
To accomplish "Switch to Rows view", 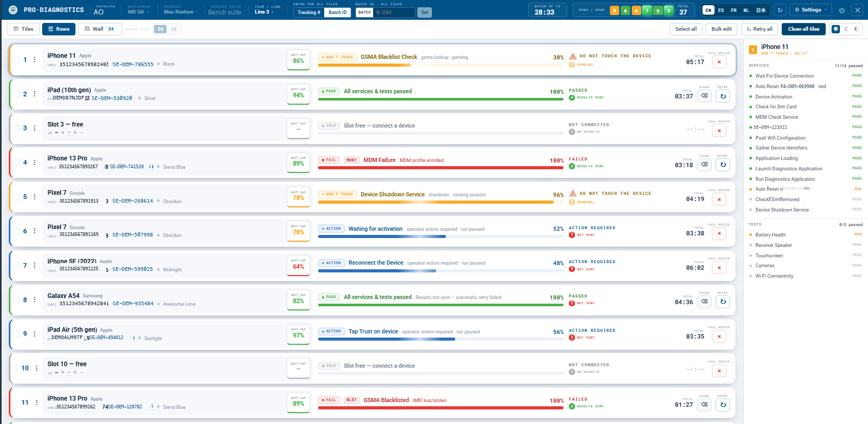I will [x=59, y=29].
